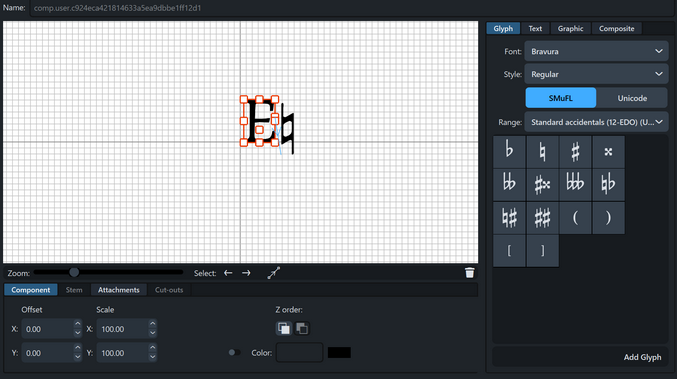Image resolution: width=677 pixels, height=379 pixels.
Task: Insert the double flat glyph
Action: [x=509, y=185]
